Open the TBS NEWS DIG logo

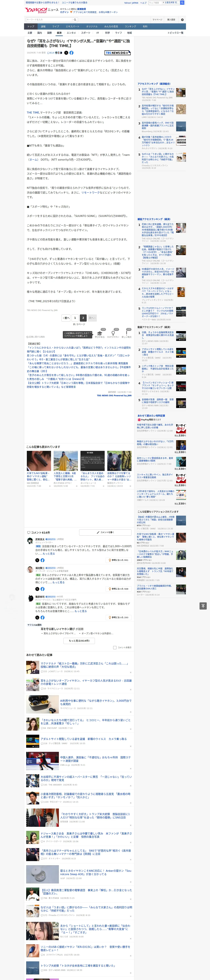point(118,53)
